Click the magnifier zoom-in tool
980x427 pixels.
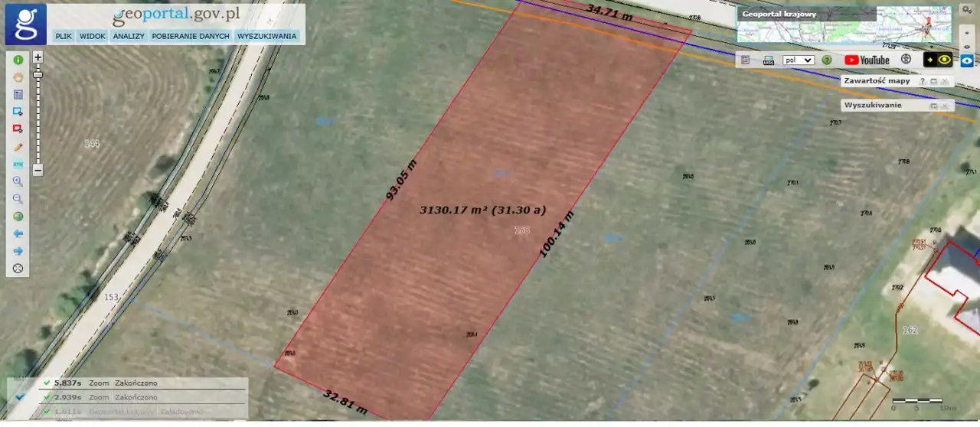[18, 181]
